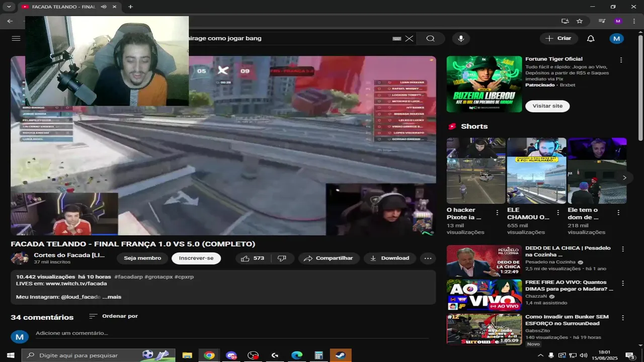644x362 pixels.
Task: Click the Windows taskbar search box
Action: pyautogui.click(x=98, y=355)
